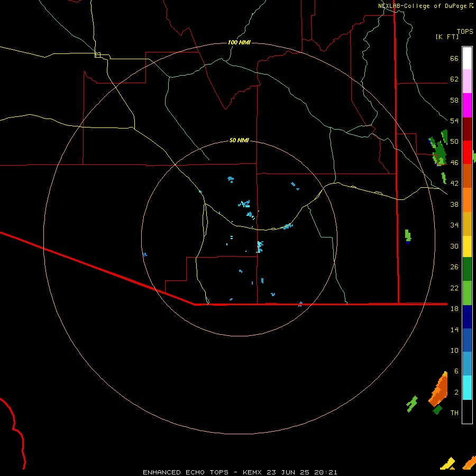Viewport: 476px width, 476px height.
Task: Click the TOPS legend title
Action: tap(465, 32)
